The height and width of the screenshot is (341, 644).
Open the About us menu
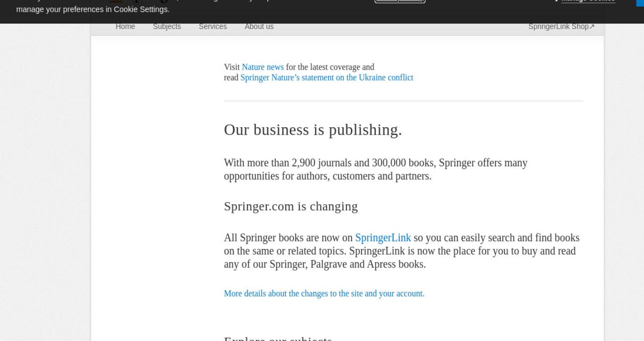click(x=259, y=26)
